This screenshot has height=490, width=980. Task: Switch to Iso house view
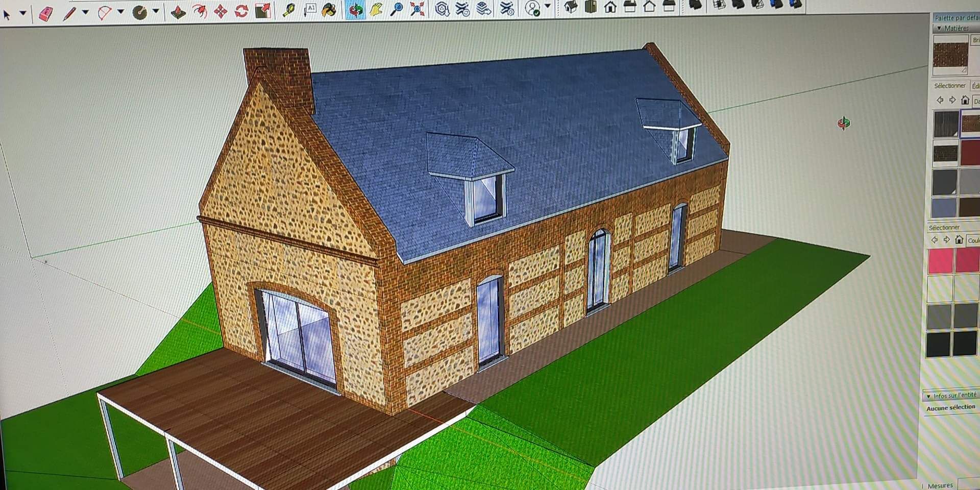tap(571, 7)
